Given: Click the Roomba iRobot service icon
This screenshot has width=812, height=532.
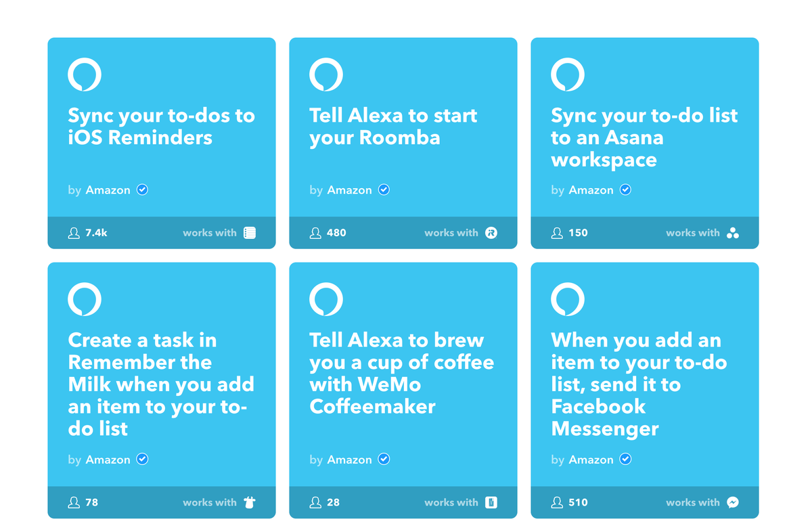Looking at the screenshot, I should point(491,233).
